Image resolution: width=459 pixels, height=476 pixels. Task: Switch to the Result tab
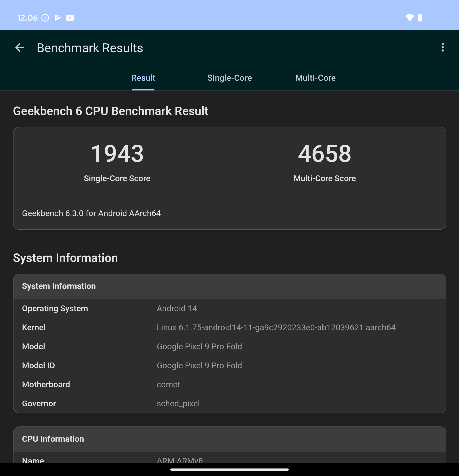coord(143,78)
